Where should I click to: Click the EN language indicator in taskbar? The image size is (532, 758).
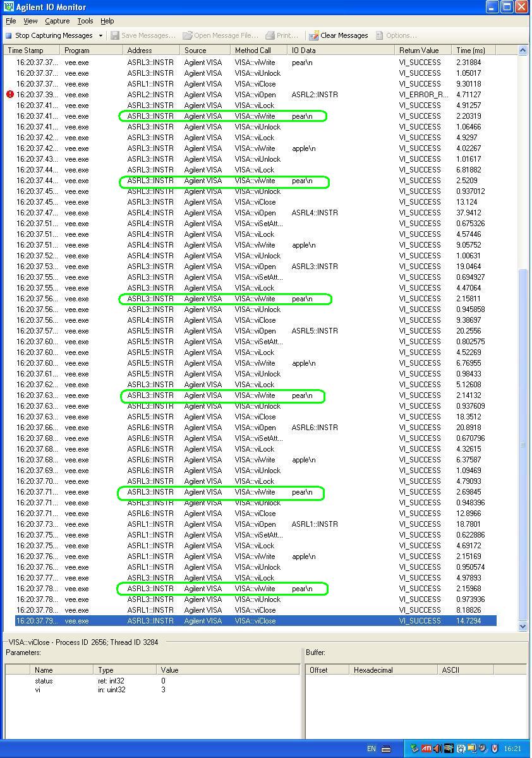[371, 749]
